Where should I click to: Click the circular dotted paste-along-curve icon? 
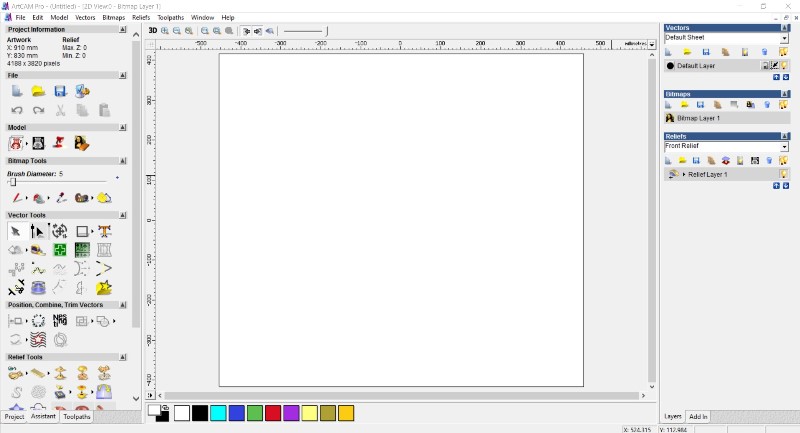point(38,321)
